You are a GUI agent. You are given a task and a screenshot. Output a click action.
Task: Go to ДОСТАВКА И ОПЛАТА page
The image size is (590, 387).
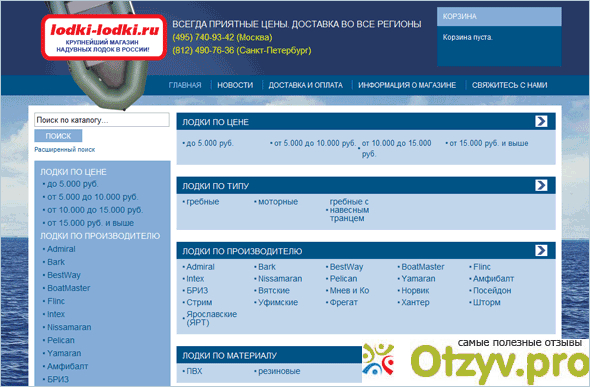click(x=306, y=85)
